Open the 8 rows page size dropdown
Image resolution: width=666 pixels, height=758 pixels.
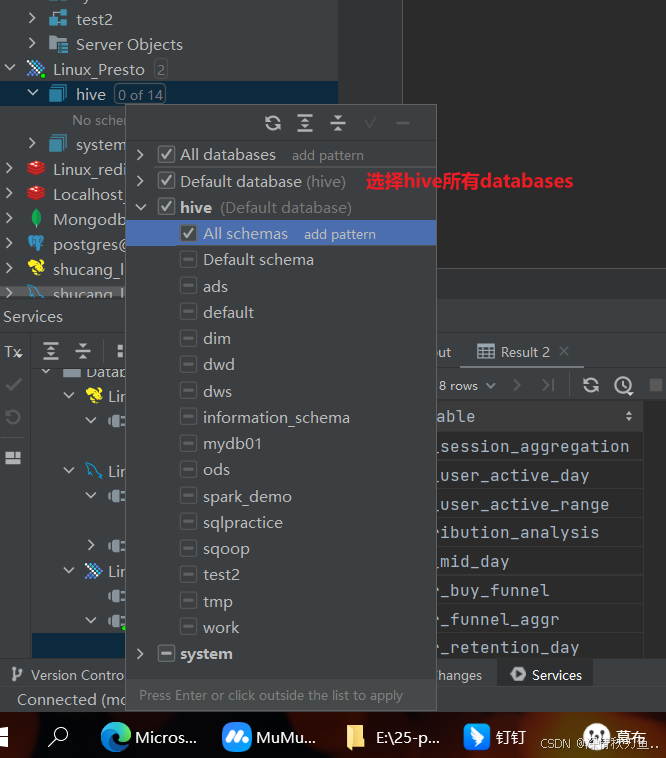coord(467,386)
